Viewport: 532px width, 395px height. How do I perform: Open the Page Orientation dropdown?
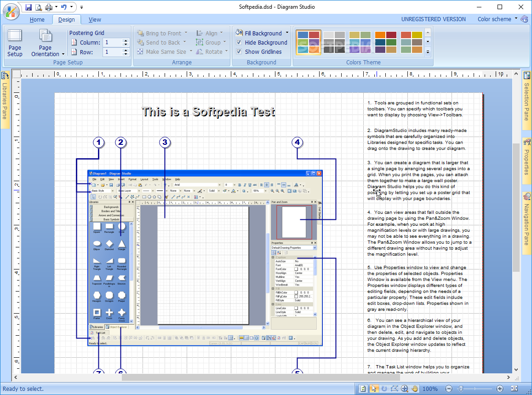47,43
